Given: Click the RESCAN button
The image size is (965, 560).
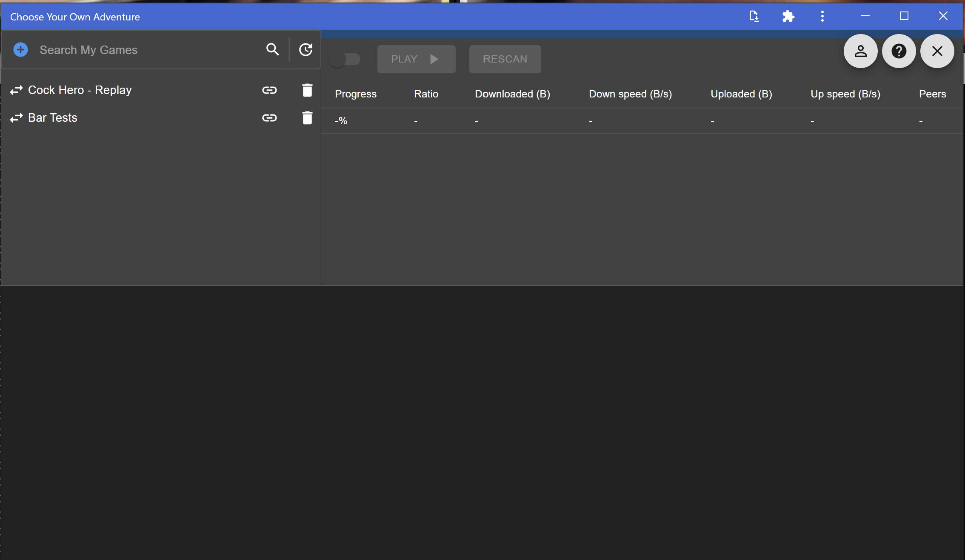Looking at the screenshot, I should tap(505, 59).
